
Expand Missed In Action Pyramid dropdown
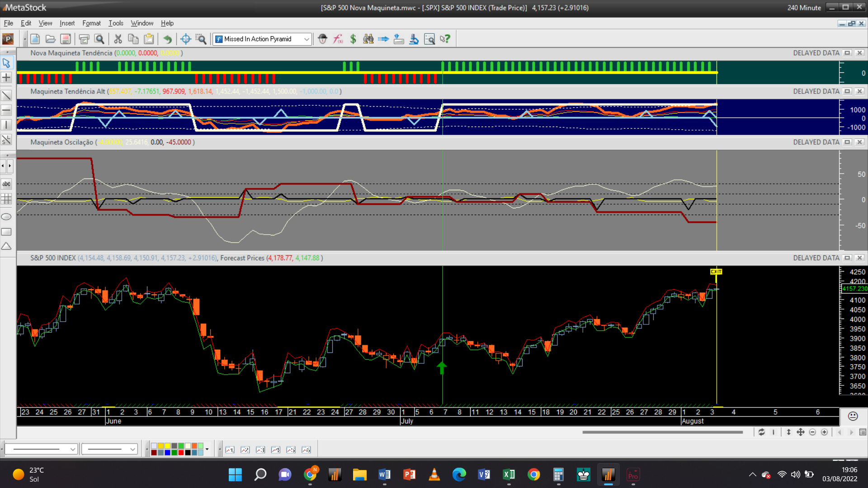pyautogui.click(x=307, y=39)
